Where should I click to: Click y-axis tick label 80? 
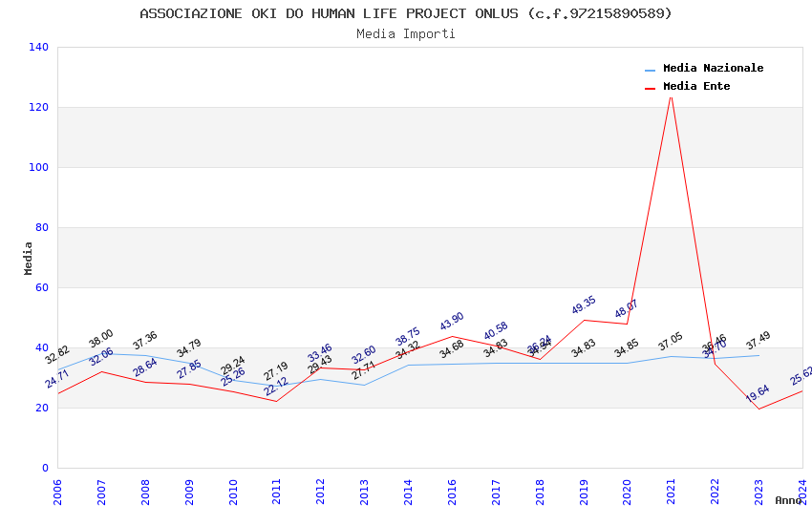42,227
